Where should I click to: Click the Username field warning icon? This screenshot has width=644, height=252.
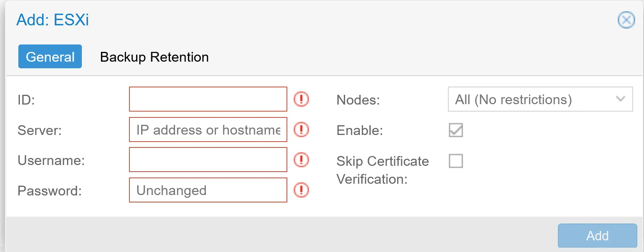(301, 160)
